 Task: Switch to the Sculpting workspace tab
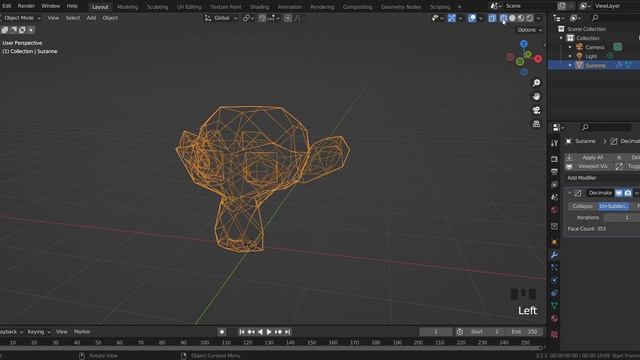[157, 7]
